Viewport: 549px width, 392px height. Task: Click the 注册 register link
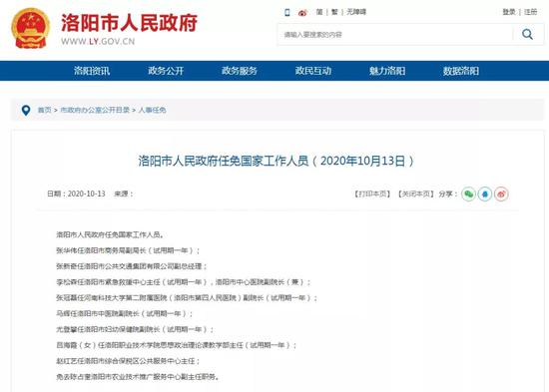click(x=530, y=12)
